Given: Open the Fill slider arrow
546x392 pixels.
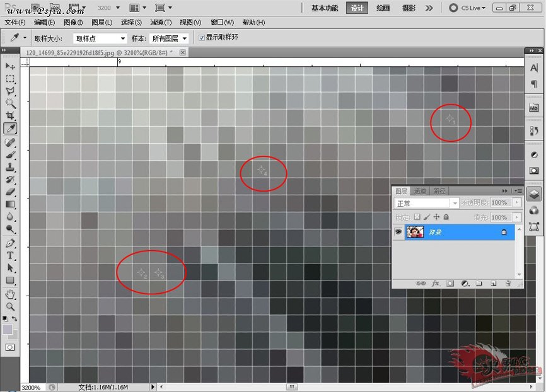Looking at the screenshot, I should (517, 217).
